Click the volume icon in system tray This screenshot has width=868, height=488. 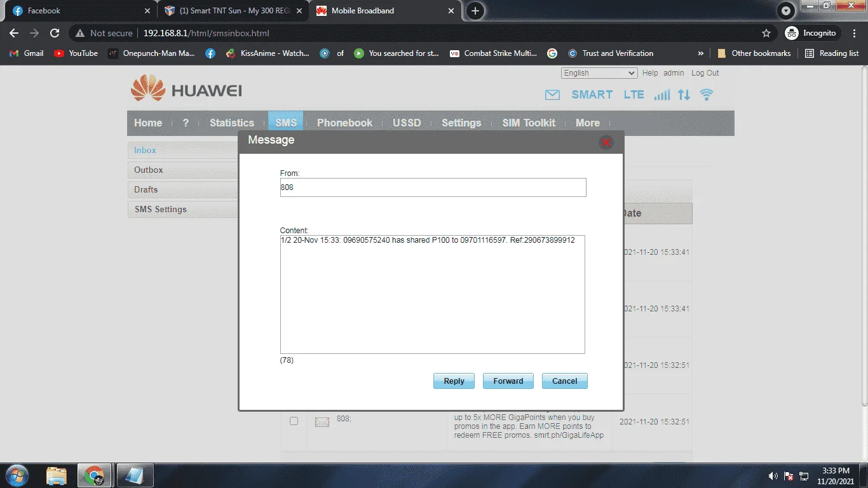(773, 476)
